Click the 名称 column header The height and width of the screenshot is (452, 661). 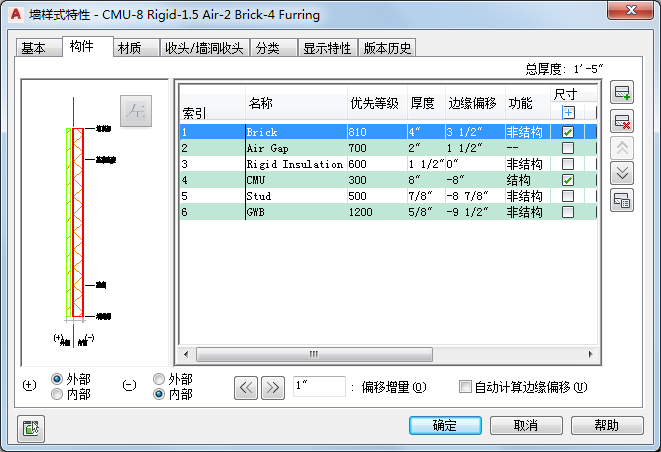[x=296, y=103]
